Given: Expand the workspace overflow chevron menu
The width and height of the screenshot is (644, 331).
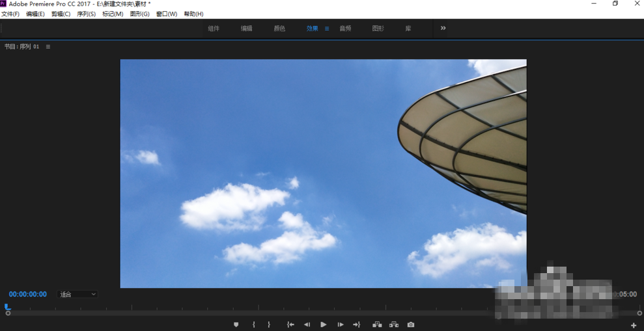Looking at the screenshot, I should 443,28.
